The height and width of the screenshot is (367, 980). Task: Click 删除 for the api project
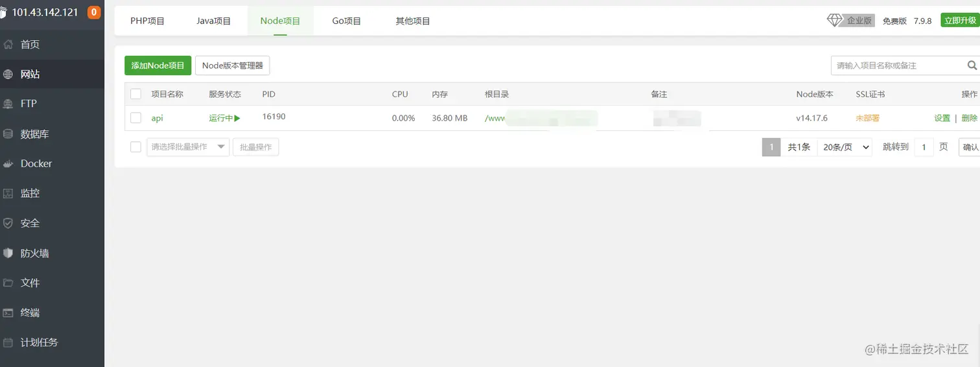[x=970, y=118]
